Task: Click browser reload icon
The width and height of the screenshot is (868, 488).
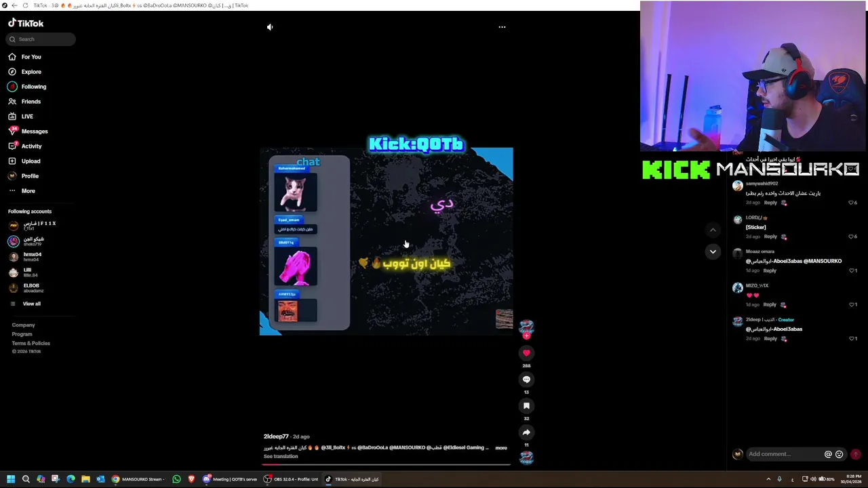Action: coord(25,5)
